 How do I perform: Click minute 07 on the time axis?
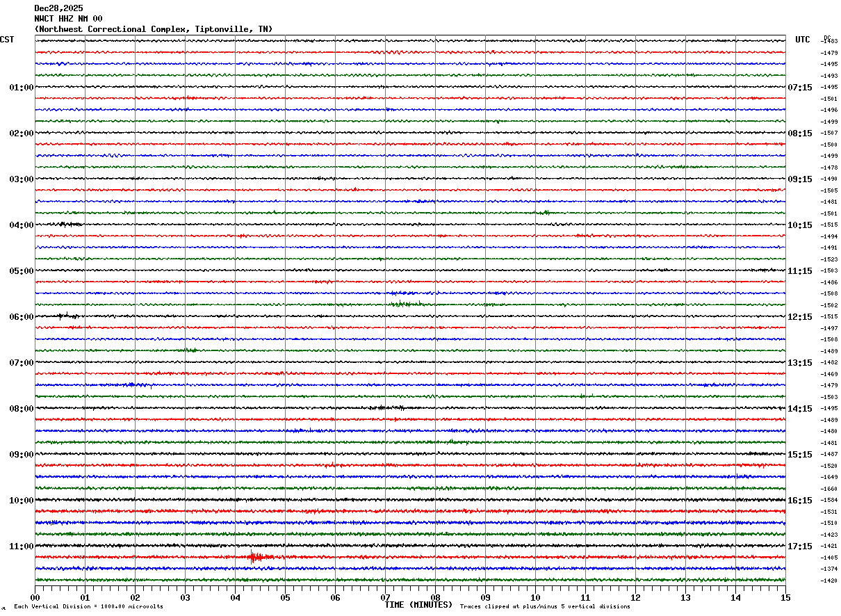click(386, 597)
